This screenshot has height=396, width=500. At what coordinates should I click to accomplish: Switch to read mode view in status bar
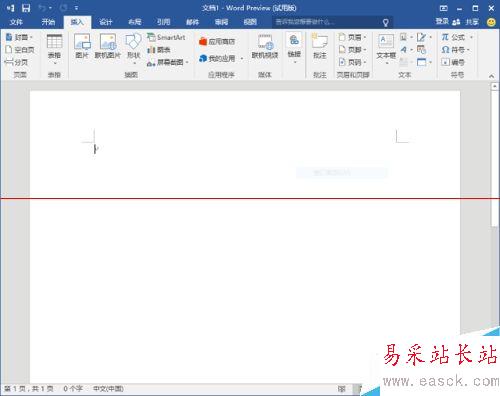[x=341, y=389]
